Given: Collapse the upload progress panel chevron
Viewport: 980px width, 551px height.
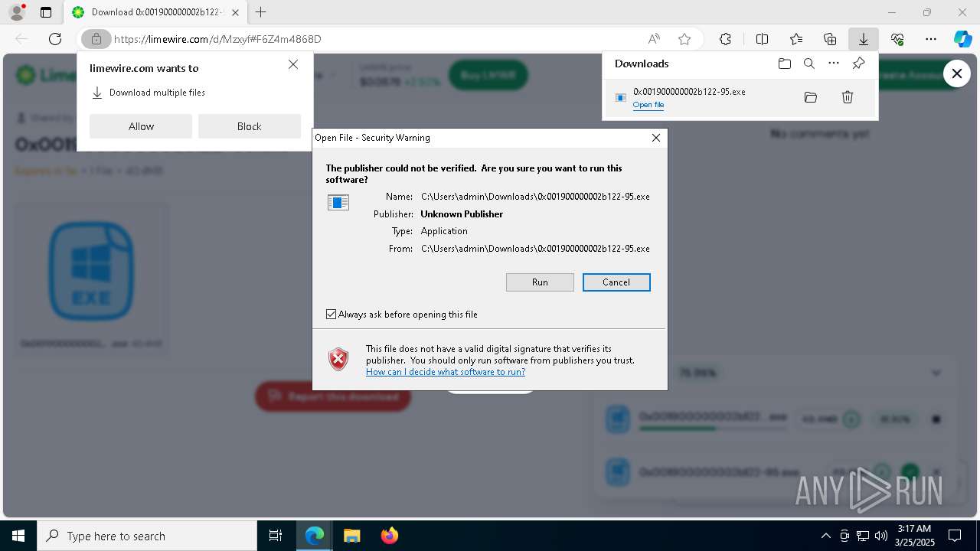Looking at the screenshot, I should [x=936, y=373].
